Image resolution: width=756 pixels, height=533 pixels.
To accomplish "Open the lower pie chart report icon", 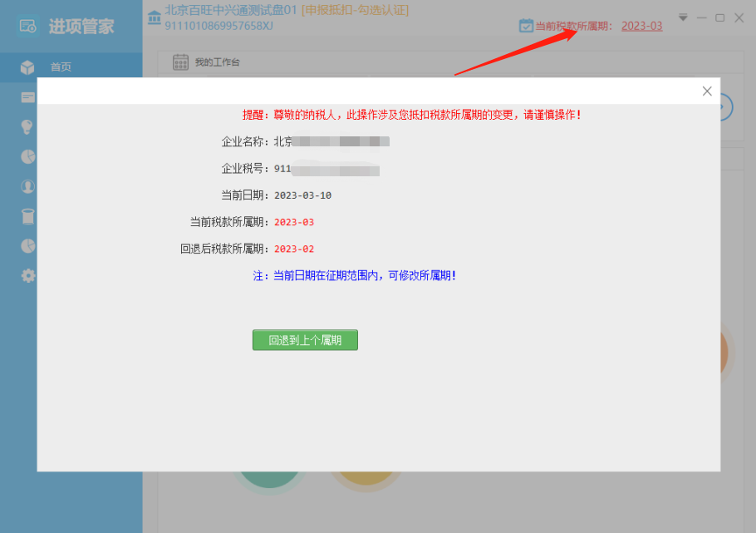I will [x=28, y=245].
